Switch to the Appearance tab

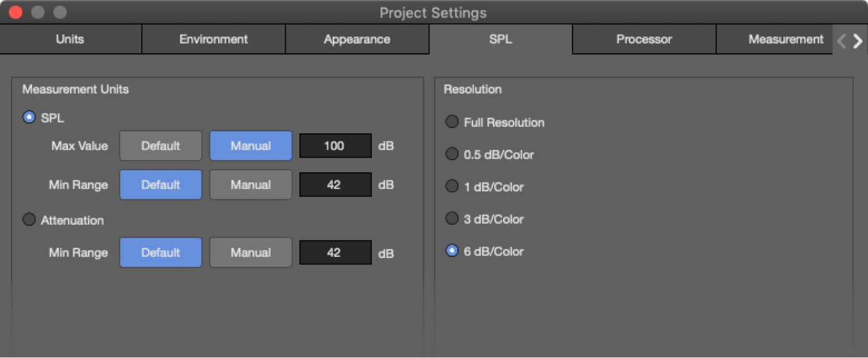(357, 39)
